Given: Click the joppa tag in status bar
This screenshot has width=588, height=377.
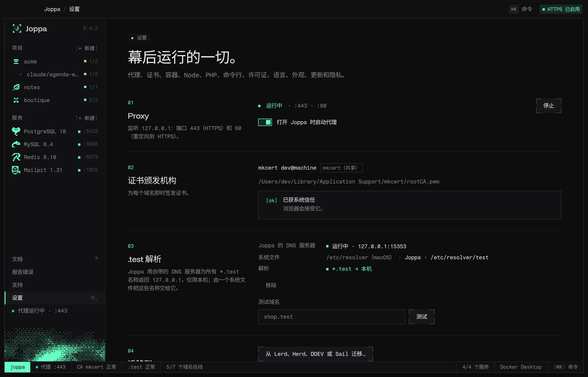Looking at the screenshot, I should [x=17, y=367].
